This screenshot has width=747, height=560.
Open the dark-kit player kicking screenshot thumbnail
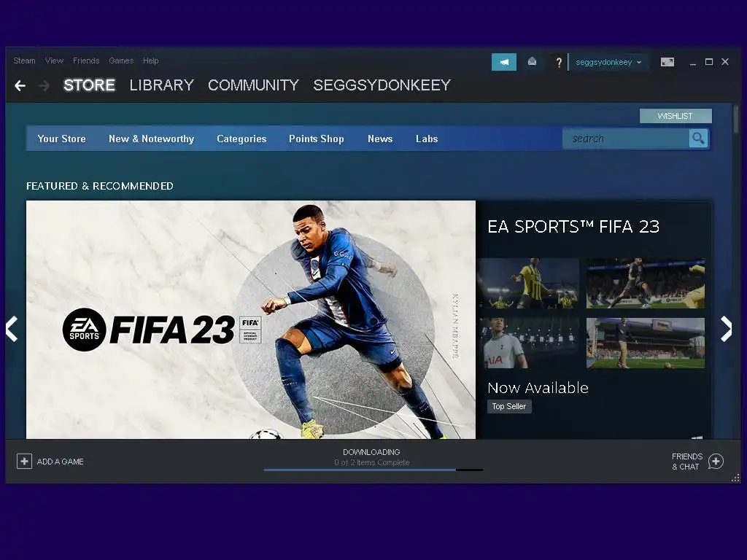[x=646, y=284]
